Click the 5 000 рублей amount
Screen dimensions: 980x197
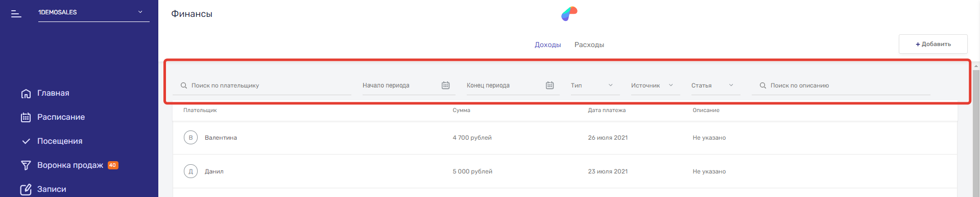(x=472, y=171)
